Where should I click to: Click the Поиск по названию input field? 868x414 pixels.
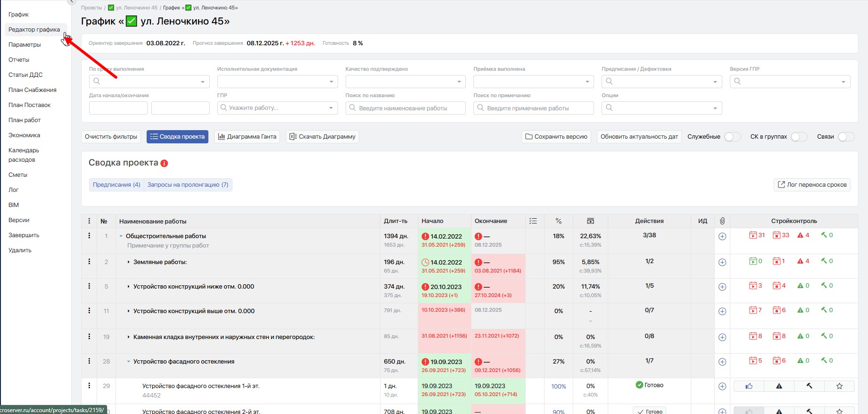405,108
